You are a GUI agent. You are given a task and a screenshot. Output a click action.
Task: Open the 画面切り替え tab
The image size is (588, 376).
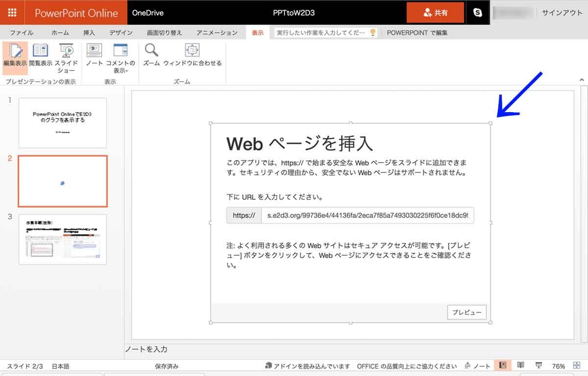coord(165,33)
